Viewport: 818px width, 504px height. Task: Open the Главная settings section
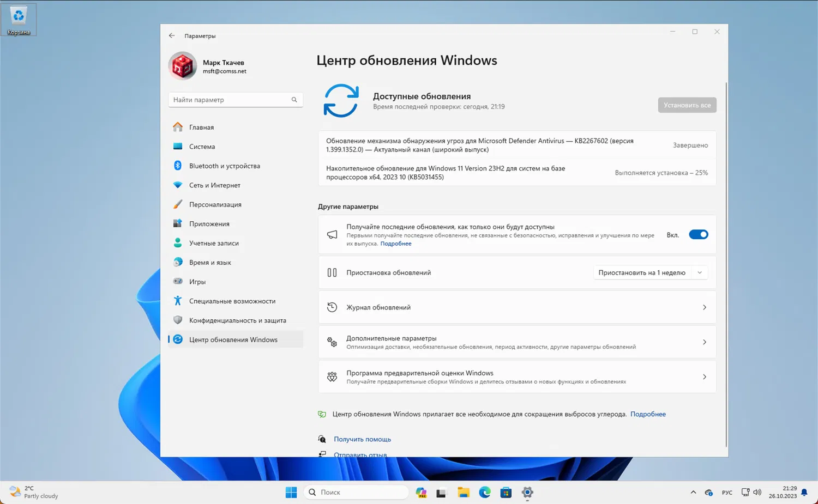click(x=236, y=127)
